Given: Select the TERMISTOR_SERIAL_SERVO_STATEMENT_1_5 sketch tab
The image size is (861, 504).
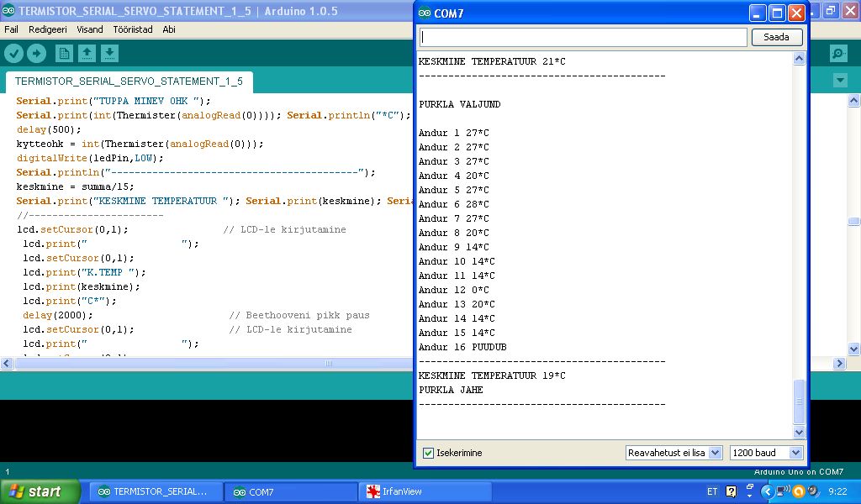Looking at the screenshot, I should (129, 81).
